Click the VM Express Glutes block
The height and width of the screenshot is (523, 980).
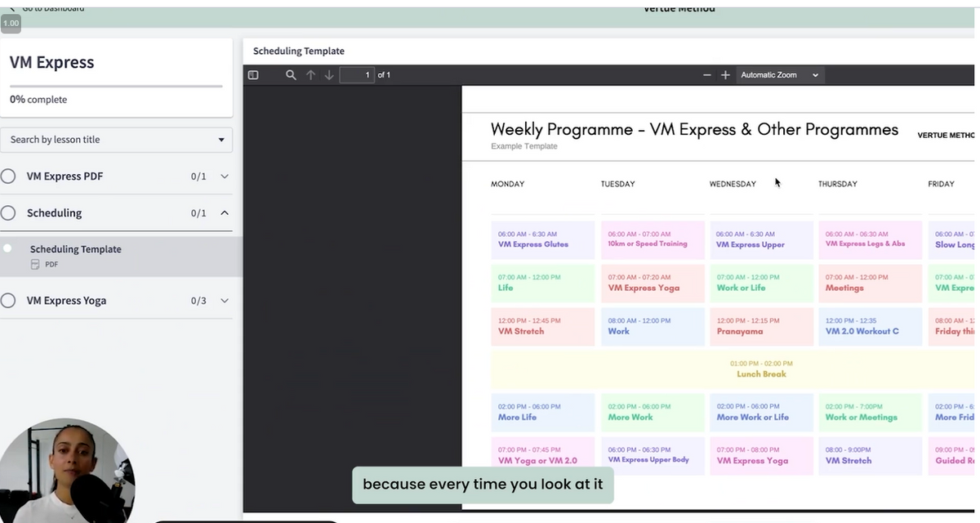point(543,239)
